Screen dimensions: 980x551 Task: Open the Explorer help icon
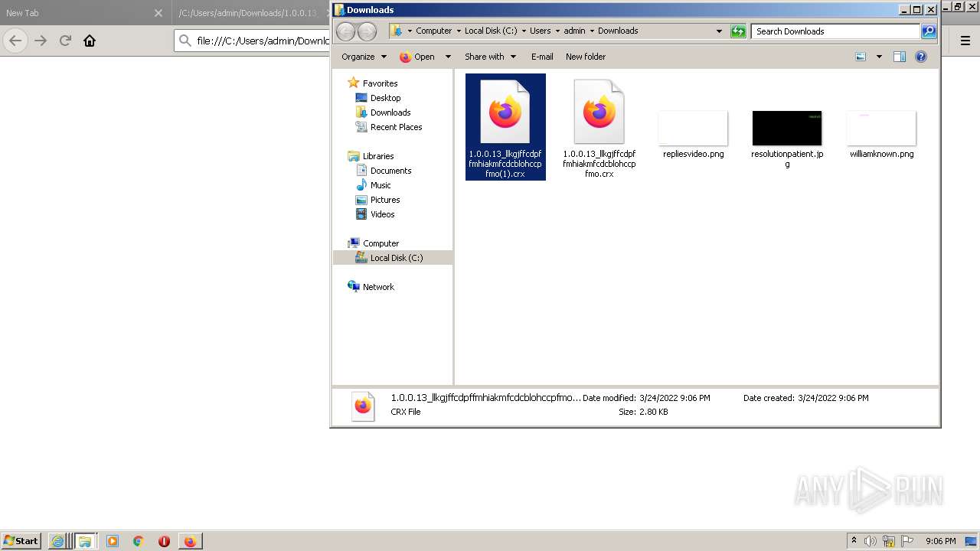tap(921, 57)
